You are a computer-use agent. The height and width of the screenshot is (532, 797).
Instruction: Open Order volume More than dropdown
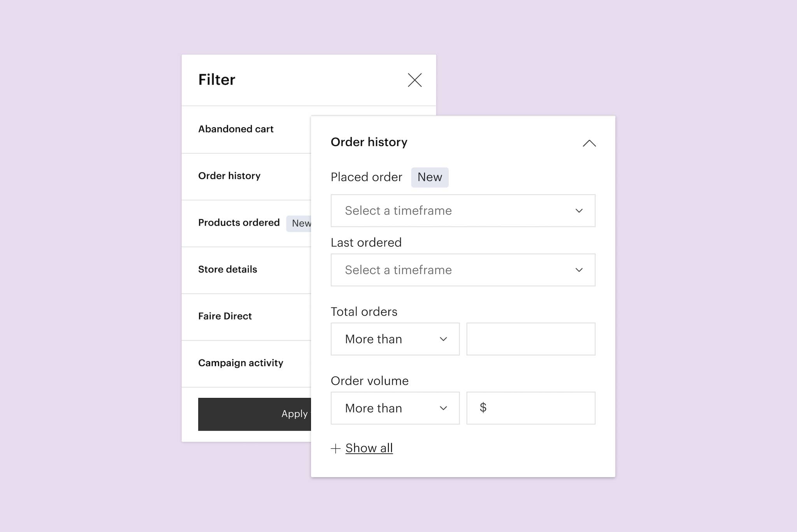(395, 408)
